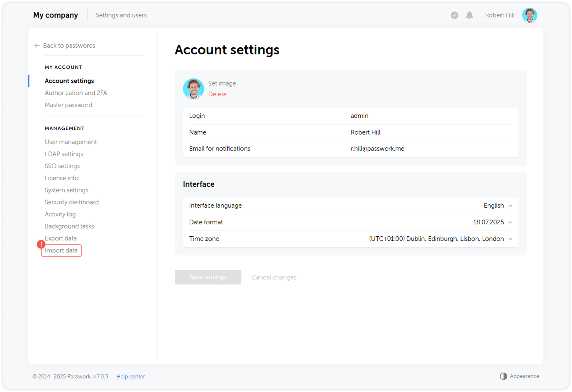Open Authorization and 2FA
Viewport: 572px width, 392px height.
click(x=76, y=93)
